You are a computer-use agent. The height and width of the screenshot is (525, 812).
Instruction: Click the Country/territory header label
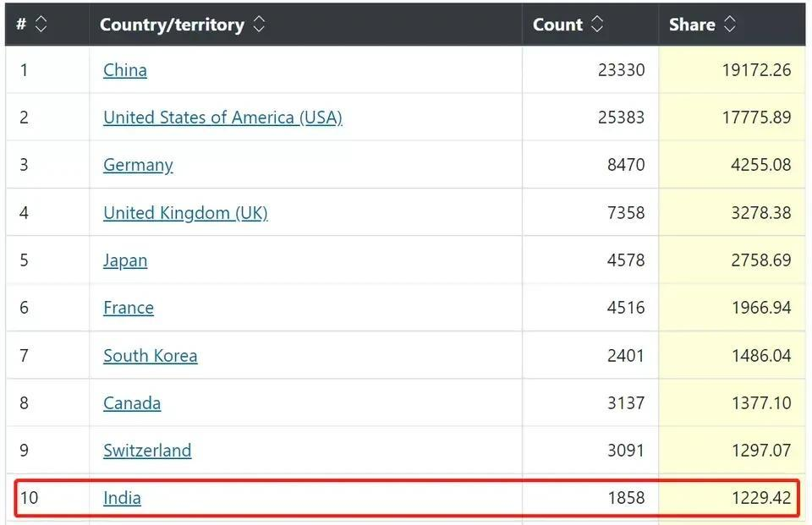point(172,25)
